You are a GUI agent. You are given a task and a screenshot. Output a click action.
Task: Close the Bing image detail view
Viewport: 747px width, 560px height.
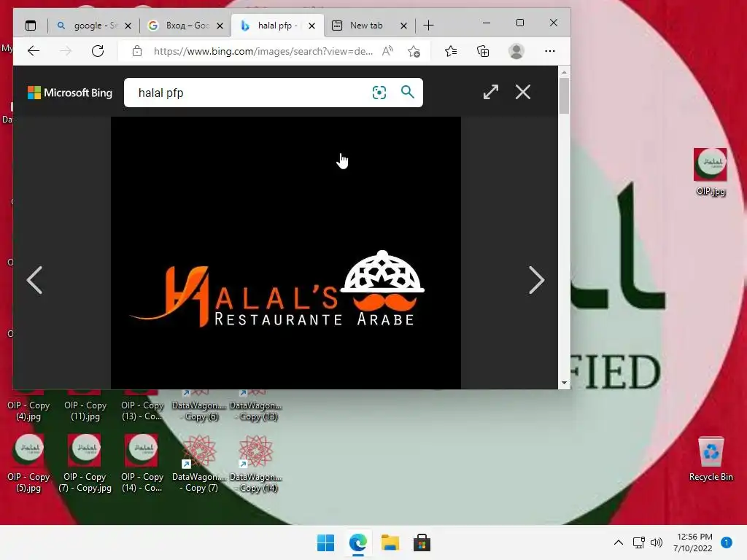pos(522,92)
